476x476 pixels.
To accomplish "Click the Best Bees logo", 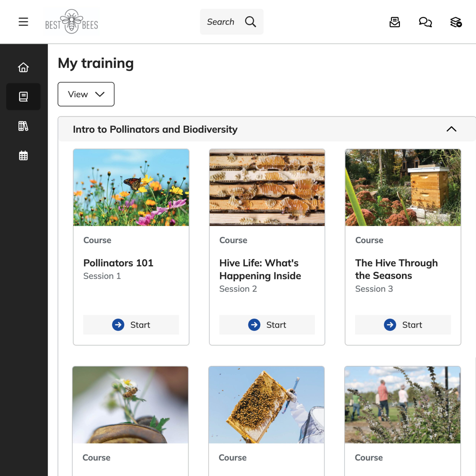I will (x=71, y=22).
